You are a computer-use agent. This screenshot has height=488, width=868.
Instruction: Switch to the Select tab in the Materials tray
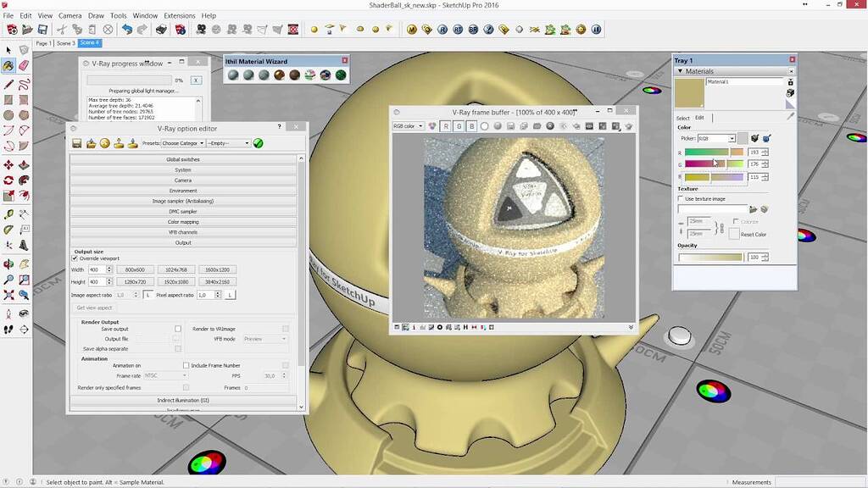(x=682, y=118)
